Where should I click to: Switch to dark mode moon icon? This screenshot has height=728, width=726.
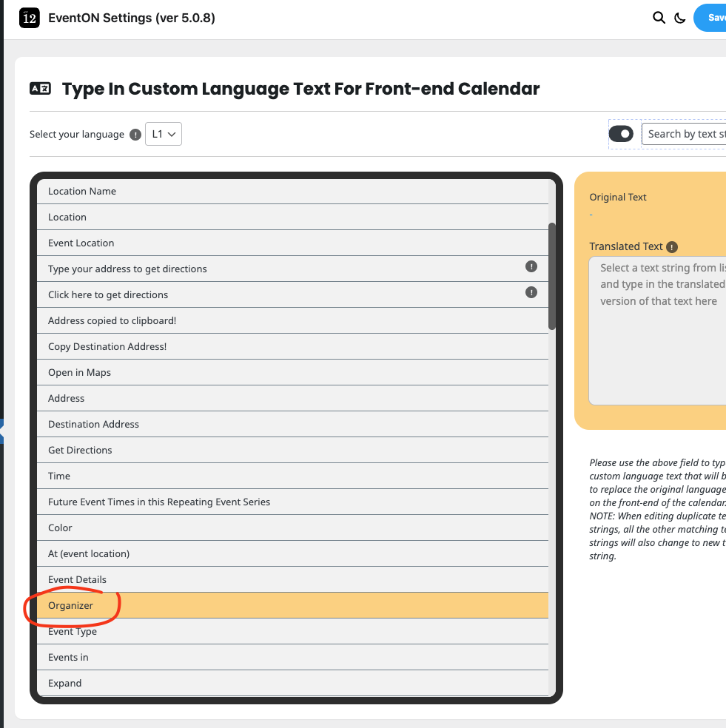680,18
